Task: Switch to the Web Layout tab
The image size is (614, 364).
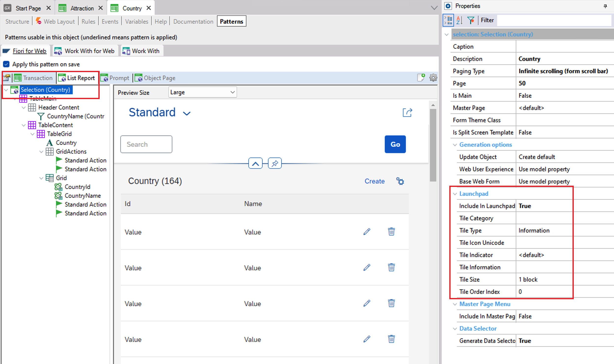Action: pos(55,22)
